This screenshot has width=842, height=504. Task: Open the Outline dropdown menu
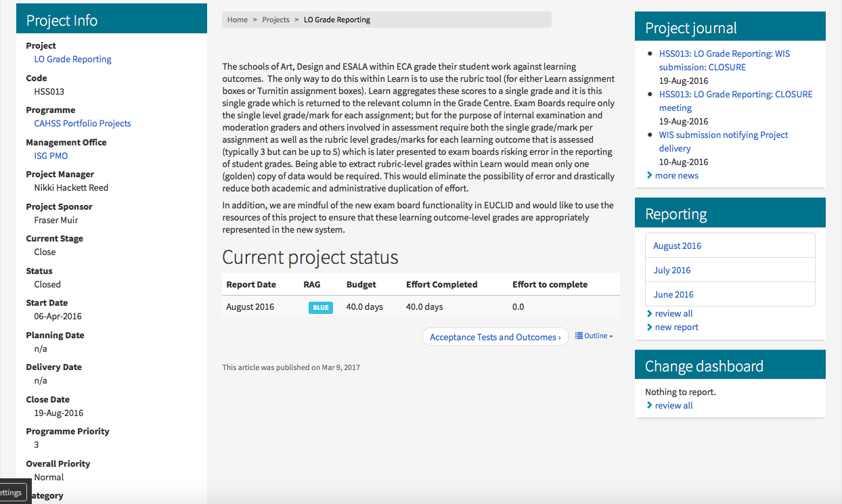[594, 336]
